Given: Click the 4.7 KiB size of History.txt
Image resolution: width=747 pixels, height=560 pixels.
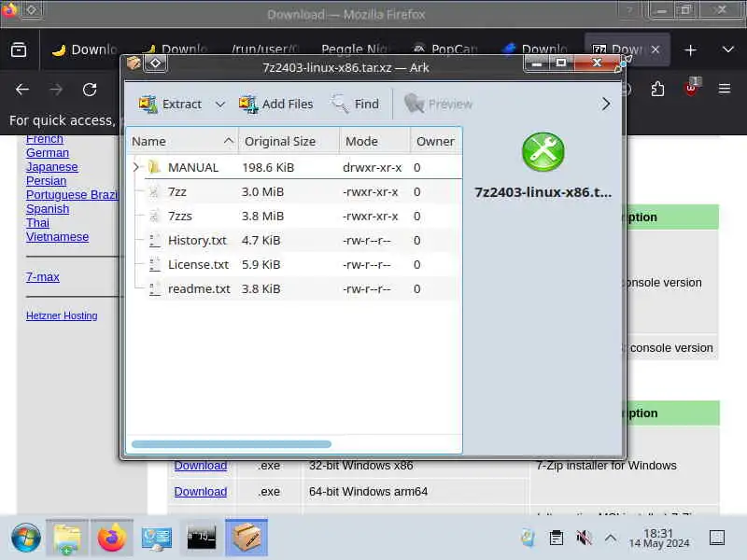Looking at the screenshot, I should (261, 241).
